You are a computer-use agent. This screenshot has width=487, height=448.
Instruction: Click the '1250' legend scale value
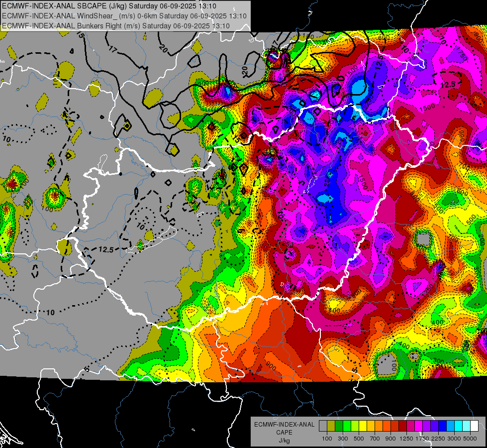click(x=406, y=439)
